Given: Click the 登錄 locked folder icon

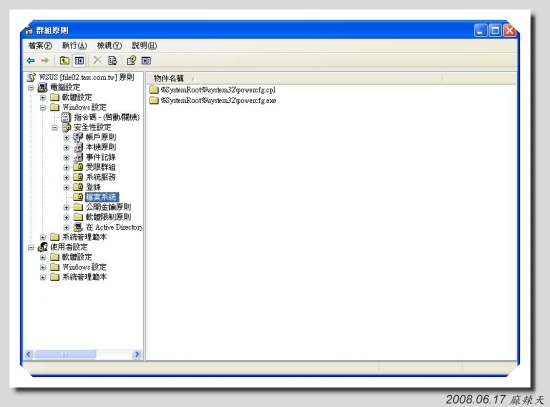Looking at the screenshot, I should pyautogui.click(x=78, y=187).
